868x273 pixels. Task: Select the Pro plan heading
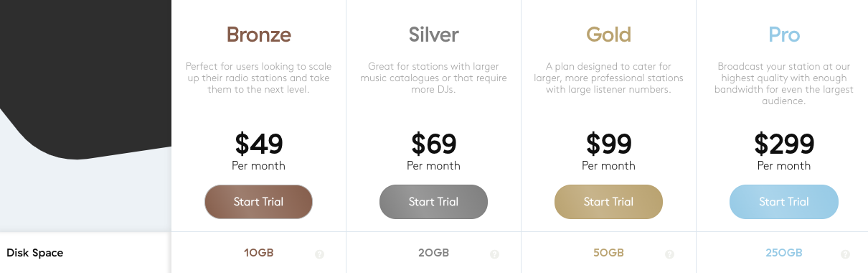[784, 34]
